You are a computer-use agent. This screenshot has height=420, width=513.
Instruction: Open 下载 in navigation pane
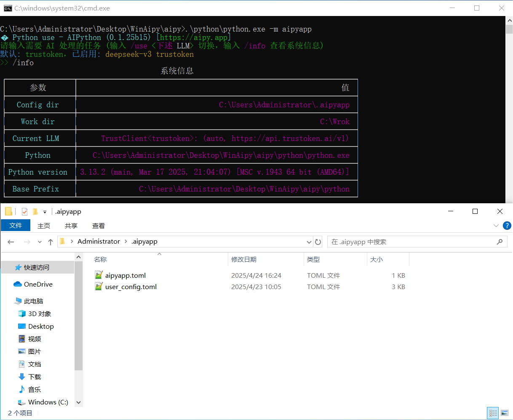coord(35,377)
